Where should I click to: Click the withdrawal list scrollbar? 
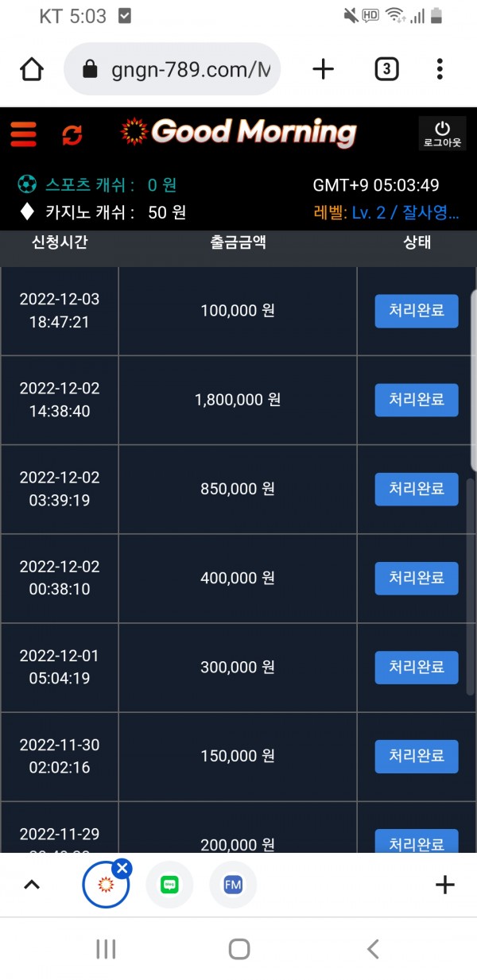click(472, 556)
